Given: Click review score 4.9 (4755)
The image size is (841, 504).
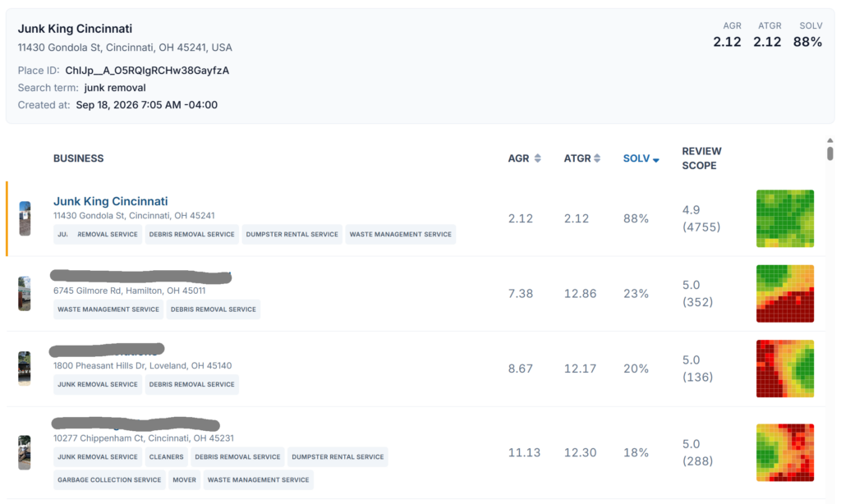Looking at the screenshot, I should point(701,218).
